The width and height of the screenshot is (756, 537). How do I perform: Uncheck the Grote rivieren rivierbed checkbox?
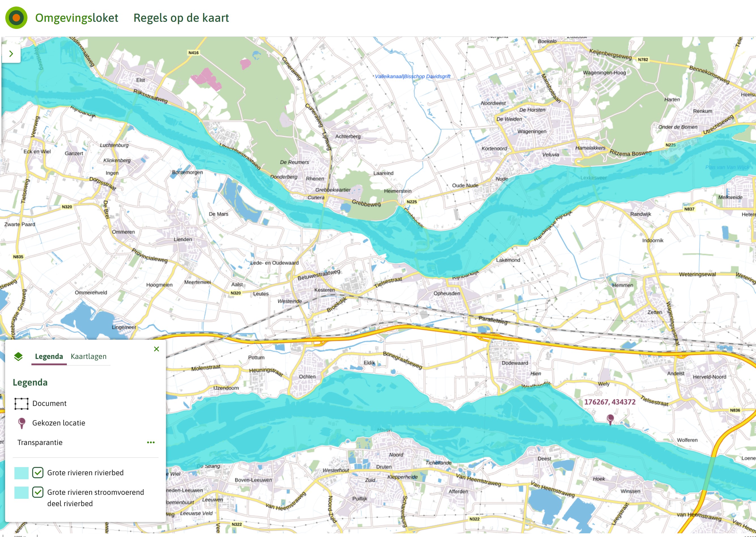[38, 472]
